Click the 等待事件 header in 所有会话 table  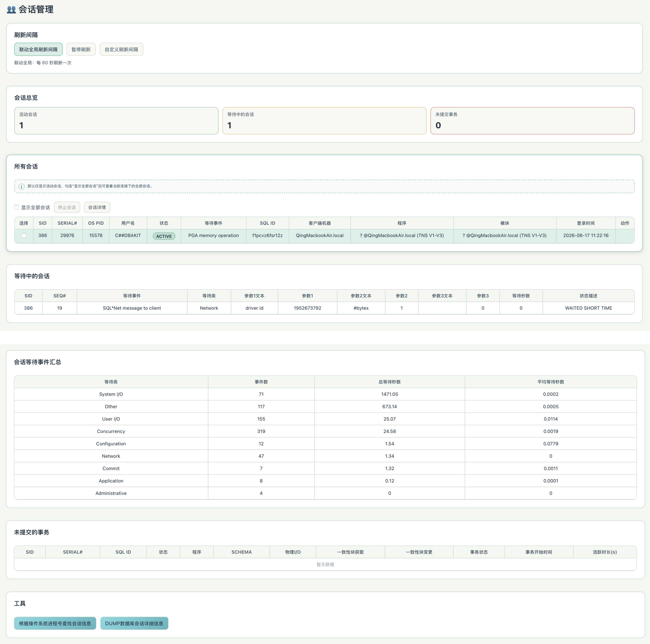pyautogui.click(x=214, y=223)
